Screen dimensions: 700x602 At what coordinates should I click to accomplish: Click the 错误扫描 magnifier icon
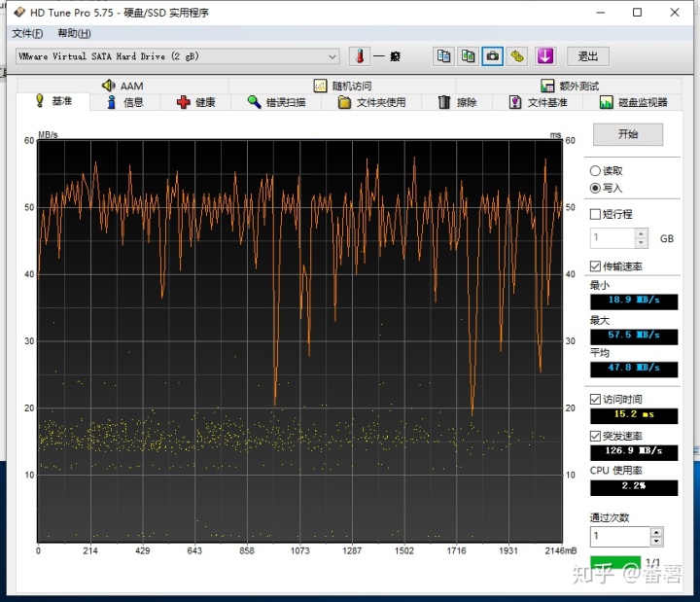pos(254,102)
